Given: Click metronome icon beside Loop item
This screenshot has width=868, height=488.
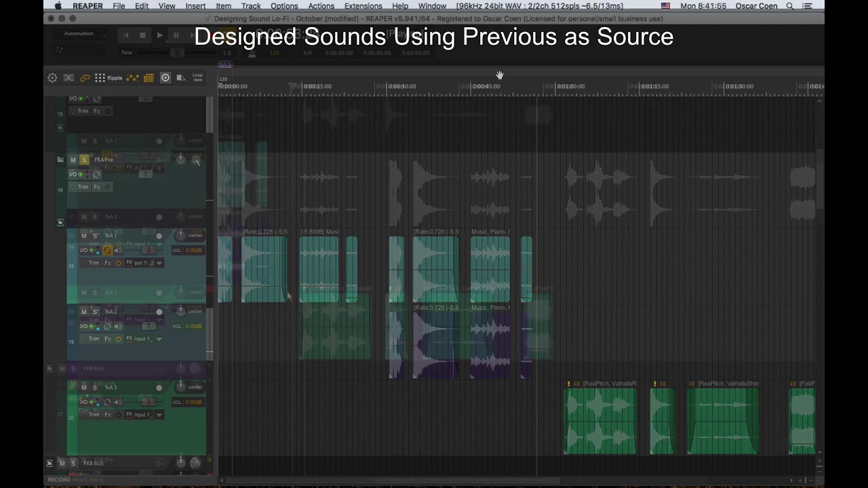Looking at the screenshot, I should [181, 78].
